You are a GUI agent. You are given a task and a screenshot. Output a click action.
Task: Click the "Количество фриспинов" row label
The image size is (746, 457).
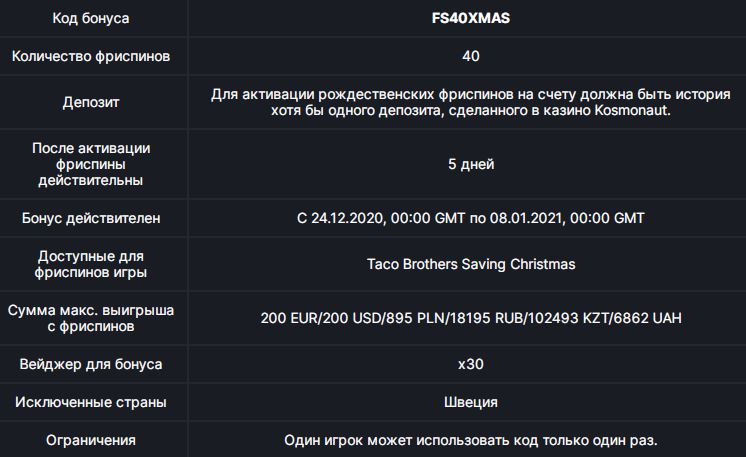tap(90, 56)
